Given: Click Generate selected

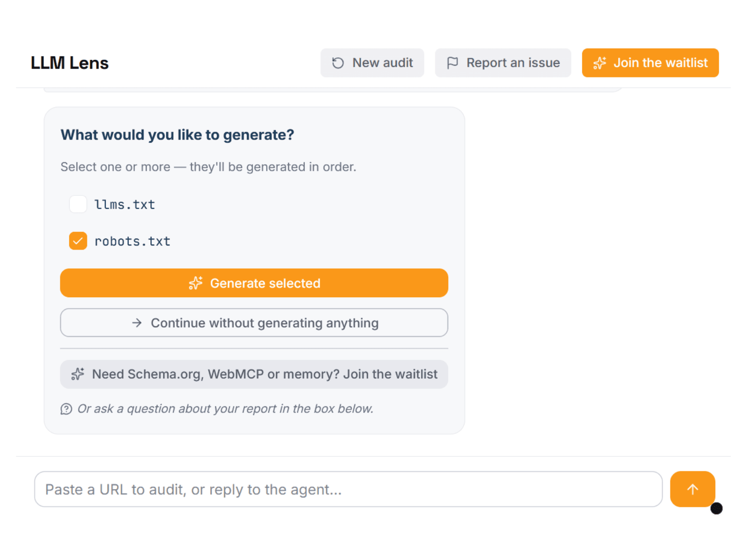Looking at the screenshot, I should tap(254, 283).
